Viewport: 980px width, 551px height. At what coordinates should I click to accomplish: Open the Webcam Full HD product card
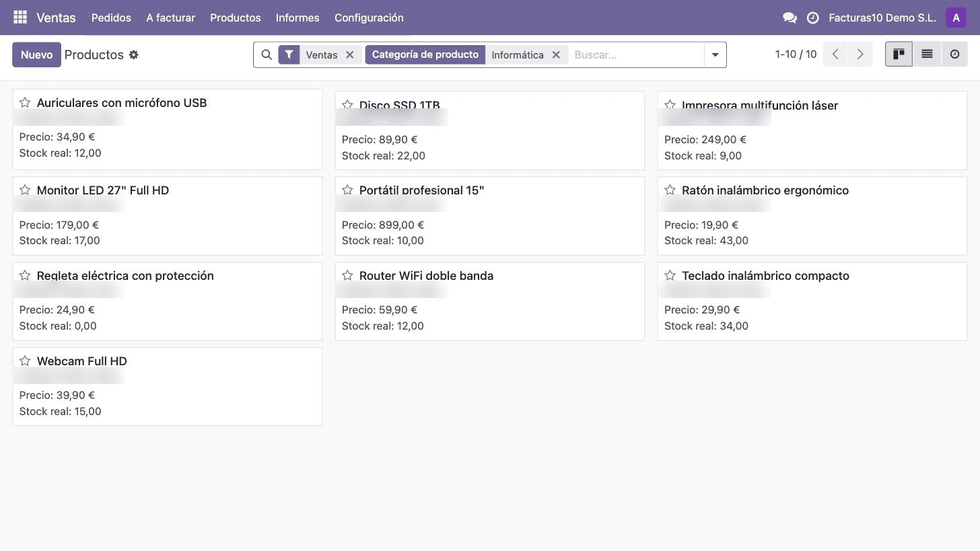(x=168, y=386)
